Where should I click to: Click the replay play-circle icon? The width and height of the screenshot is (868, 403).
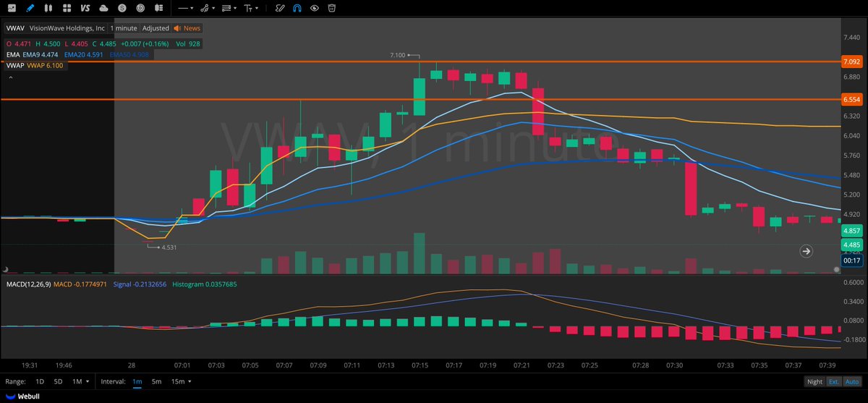(x=140, y=8)
